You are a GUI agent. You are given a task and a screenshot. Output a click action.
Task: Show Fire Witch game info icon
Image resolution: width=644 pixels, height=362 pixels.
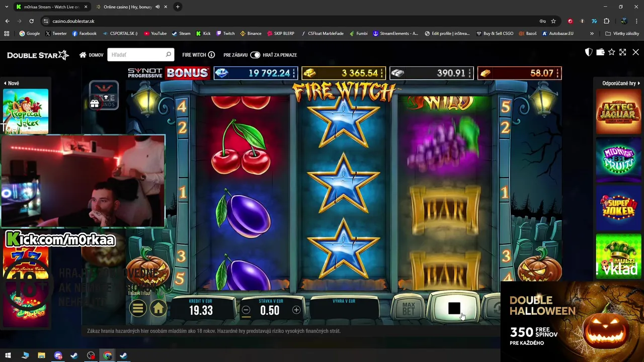[211, 55]
